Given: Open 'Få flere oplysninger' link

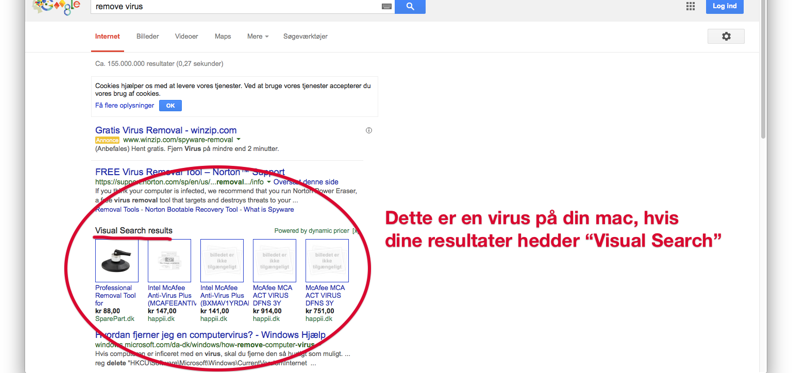Looking at the screenshot, I should coord(125,106).
